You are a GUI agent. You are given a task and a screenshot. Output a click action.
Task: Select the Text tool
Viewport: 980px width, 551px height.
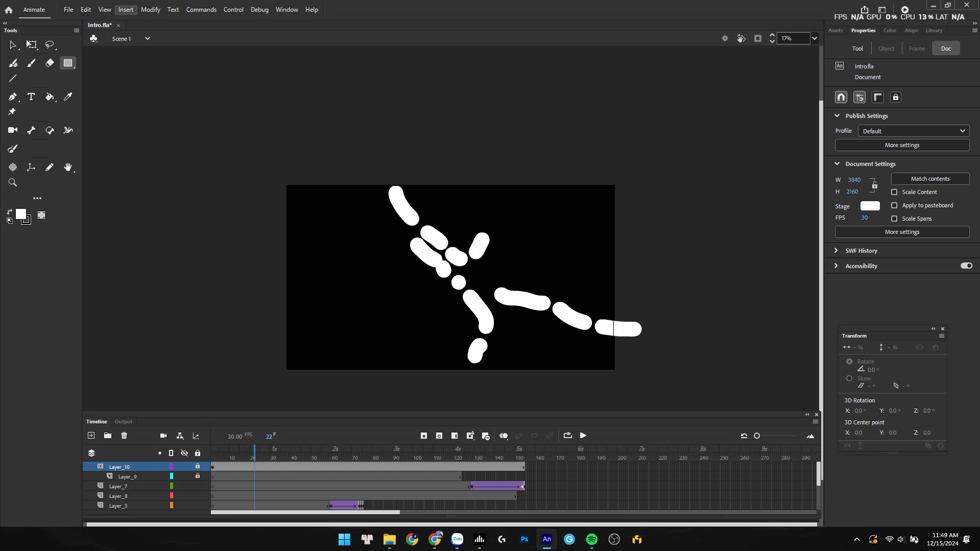pyautogui.click(x=31, y=97)
